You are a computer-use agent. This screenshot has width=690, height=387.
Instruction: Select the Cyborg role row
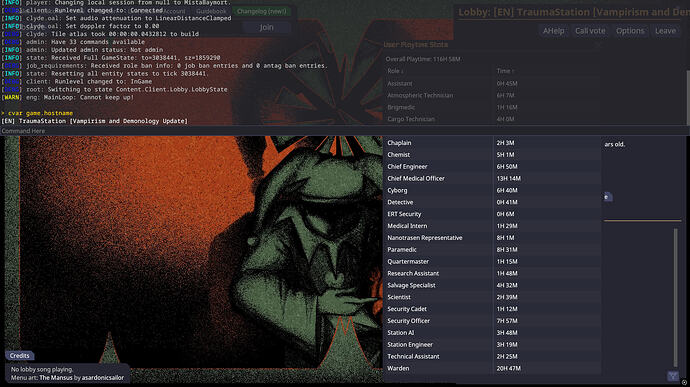click(492, 191)
